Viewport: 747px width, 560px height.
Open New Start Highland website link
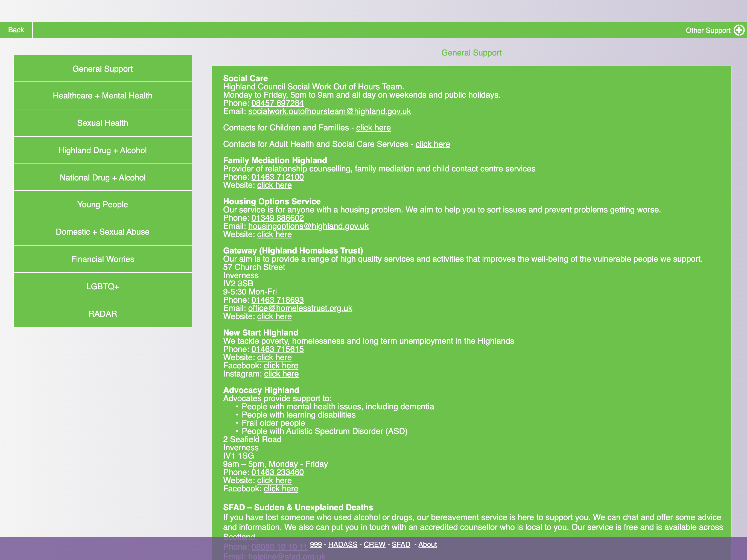pyautogui.click(x=274, y=357)
